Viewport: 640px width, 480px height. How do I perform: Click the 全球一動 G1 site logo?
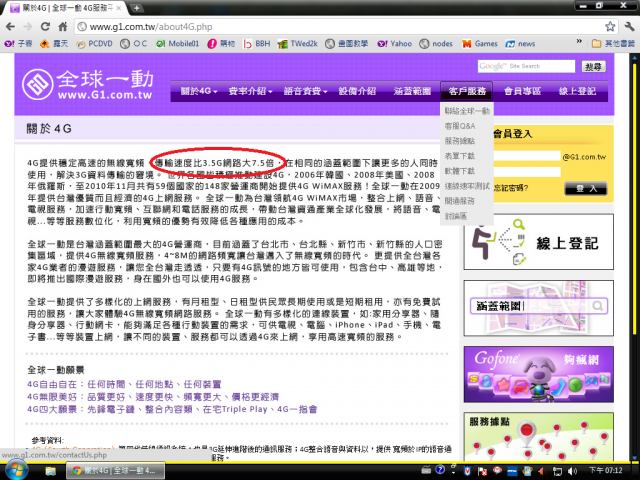88,84
